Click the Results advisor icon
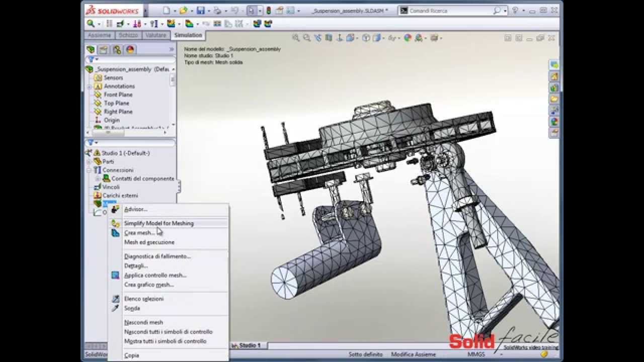The image size is (644, 362). pos(189,24)
